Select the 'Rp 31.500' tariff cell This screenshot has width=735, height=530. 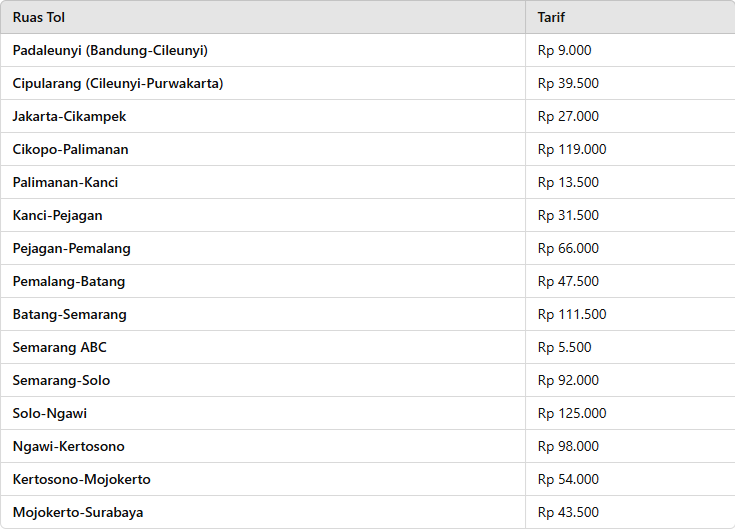pyautogui.click(x=630, y=215)
